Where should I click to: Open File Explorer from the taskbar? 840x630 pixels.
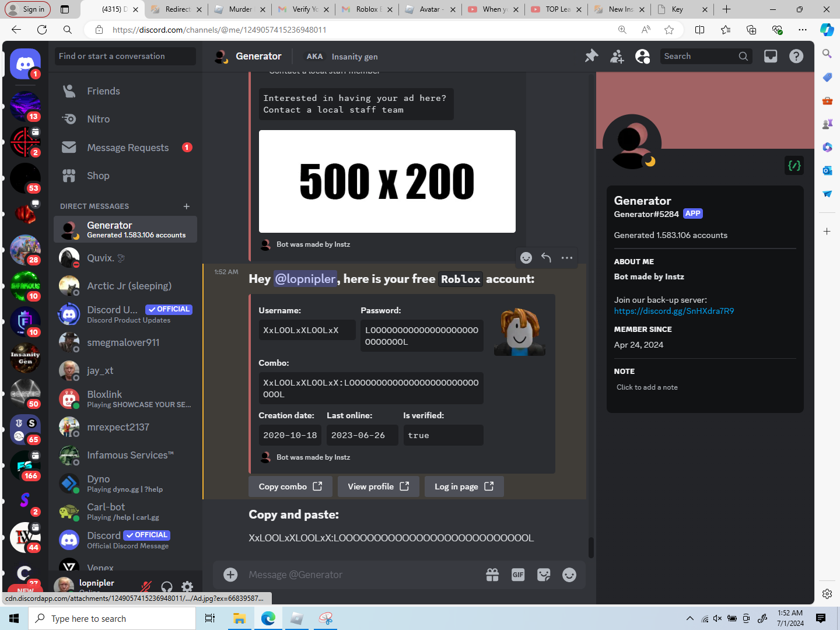(239, 618)
